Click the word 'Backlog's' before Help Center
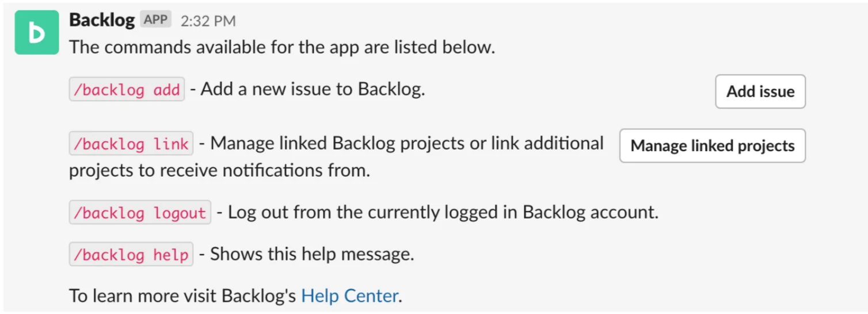868x314 pixels. coord(259,296)
